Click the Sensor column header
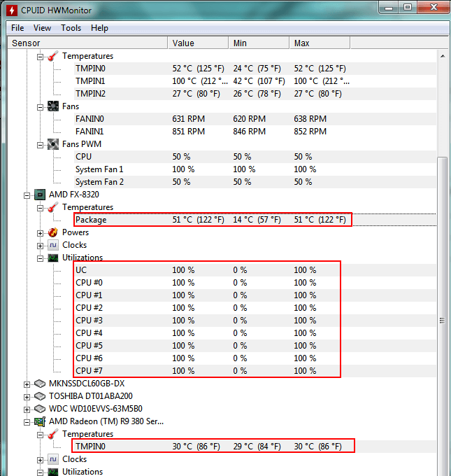 coord(87,43)
